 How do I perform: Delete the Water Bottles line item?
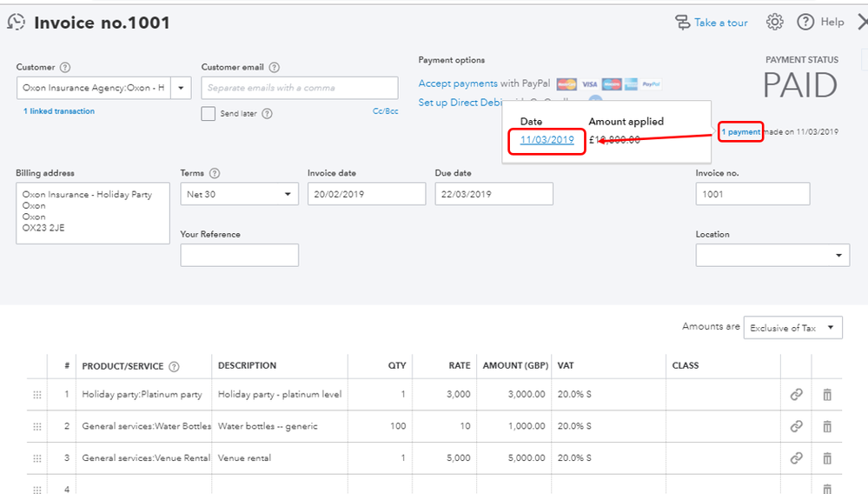(827, 426)
